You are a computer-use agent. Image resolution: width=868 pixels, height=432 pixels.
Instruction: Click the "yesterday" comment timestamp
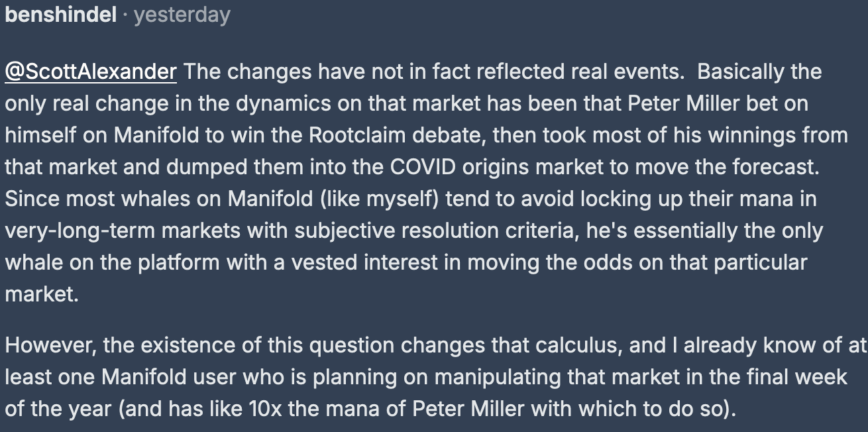182,15
